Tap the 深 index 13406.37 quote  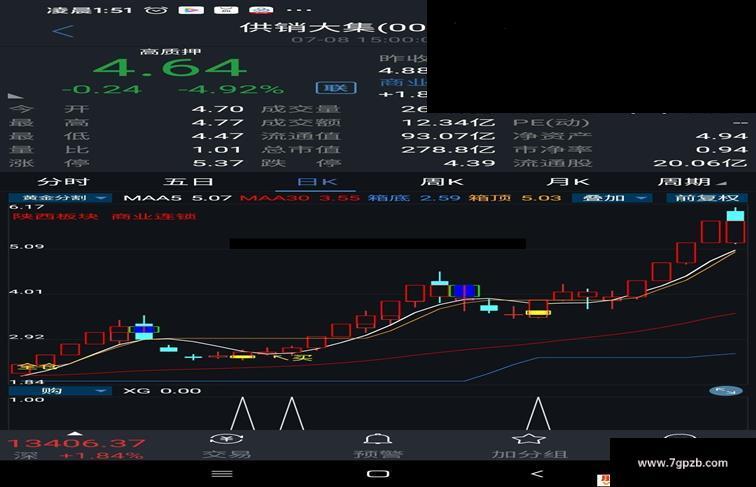click(77, 448)
